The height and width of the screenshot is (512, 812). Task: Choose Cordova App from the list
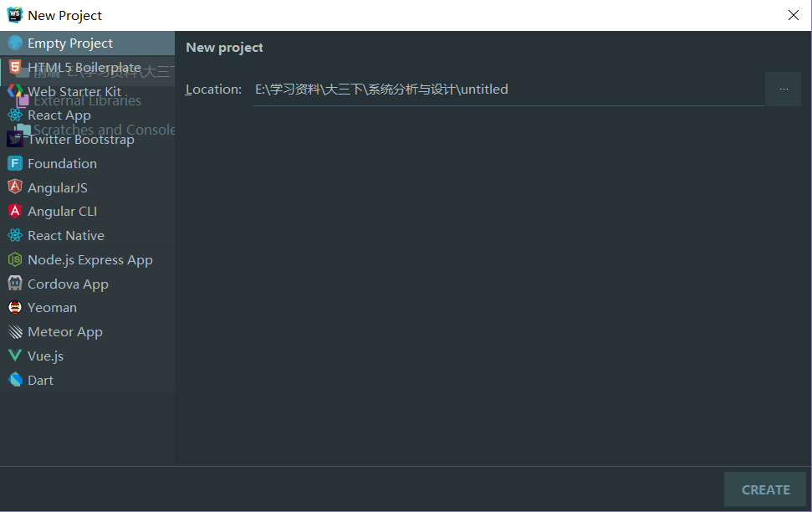[88, 284]
